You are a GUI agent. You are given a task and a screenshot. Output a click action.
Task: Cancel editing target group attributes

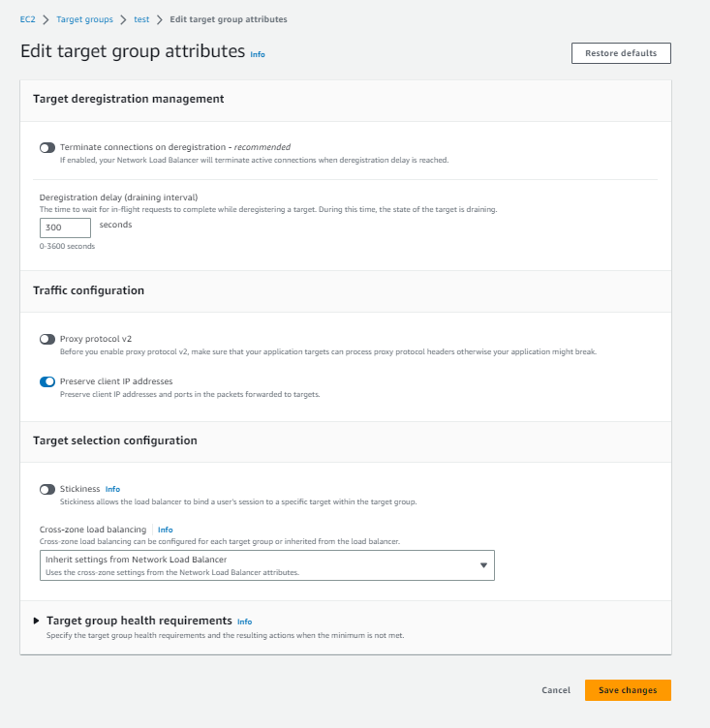[x=556, y=690]
